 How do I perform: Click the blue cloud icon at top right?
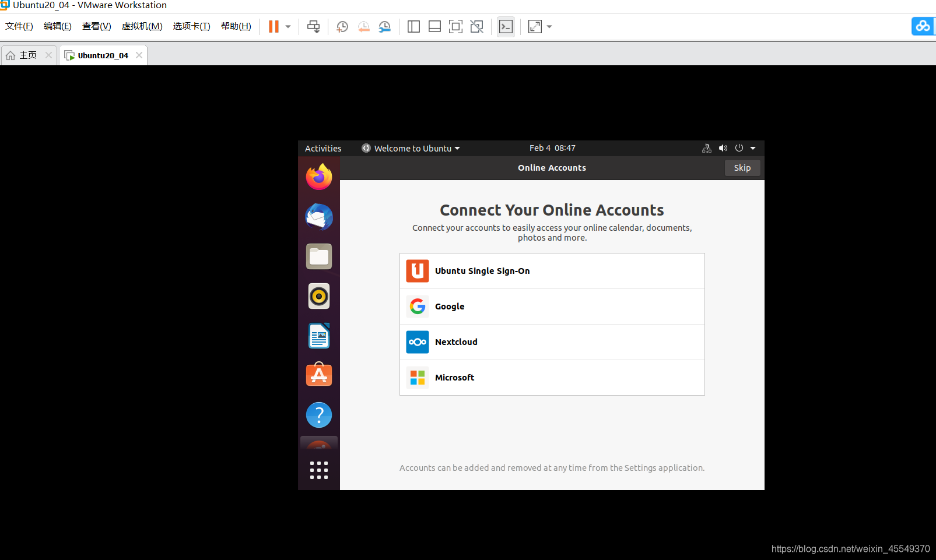click(x=923, y=26)
